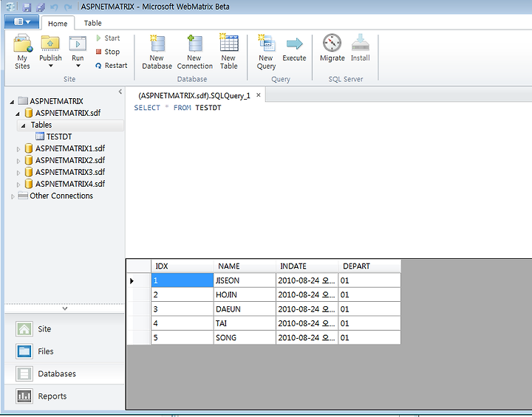Sort by the IDX column header
This screenshot has width=532, height=417.
click(183, 266)
